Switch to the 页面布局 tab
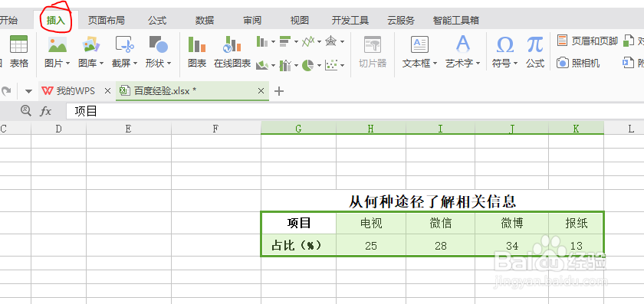The width and height of the screenshot is (644, 304). 106,20
